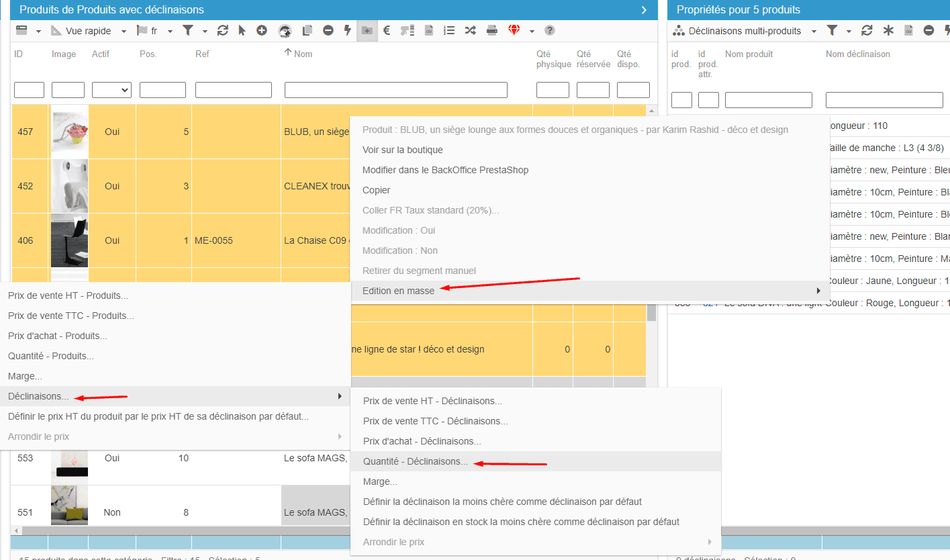The image size is (950, 560).
Task: Click the add product plus icon
Action: click(x=262, y=31)
